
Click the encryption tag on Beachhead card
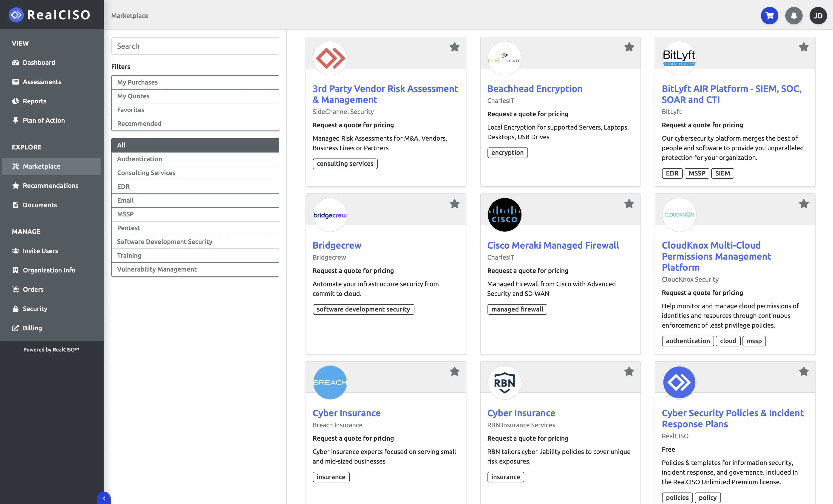click(507, 153)
